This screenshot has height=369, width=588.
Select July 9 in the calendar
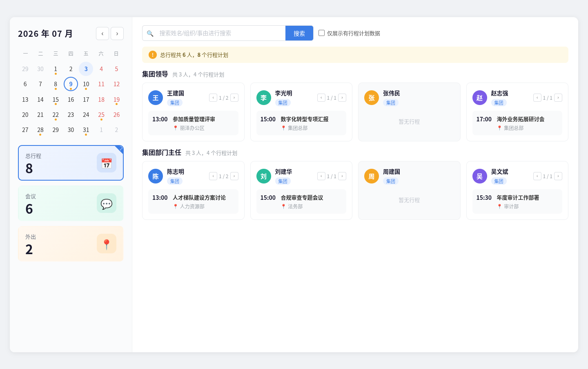(71, 84)
